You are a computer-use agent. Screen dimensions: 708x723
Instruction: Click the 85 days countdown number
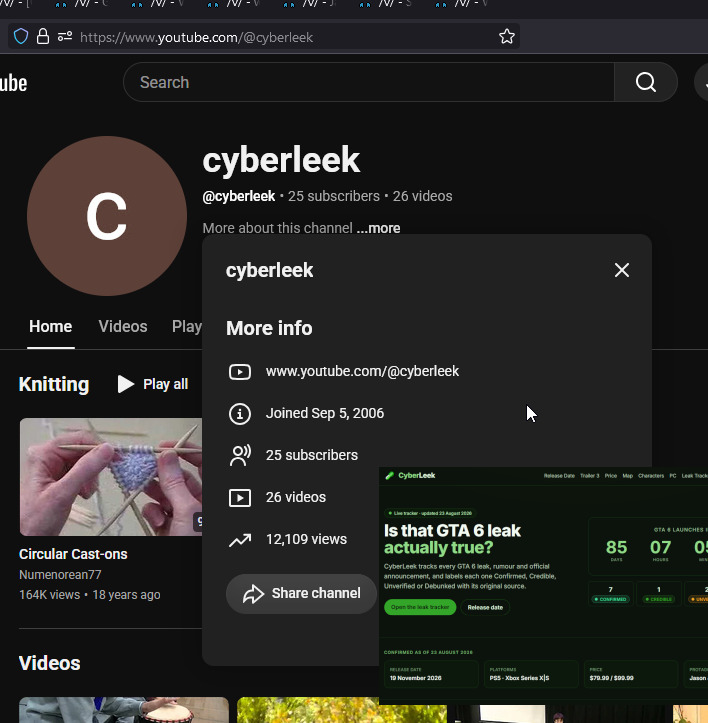(616, 547)
